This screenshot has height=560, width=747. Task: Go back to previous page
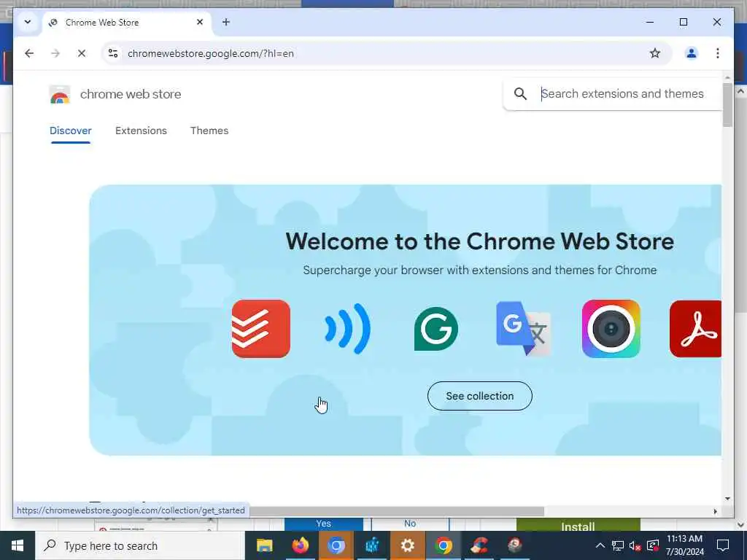pyautogui.click(x=29, y=53)
